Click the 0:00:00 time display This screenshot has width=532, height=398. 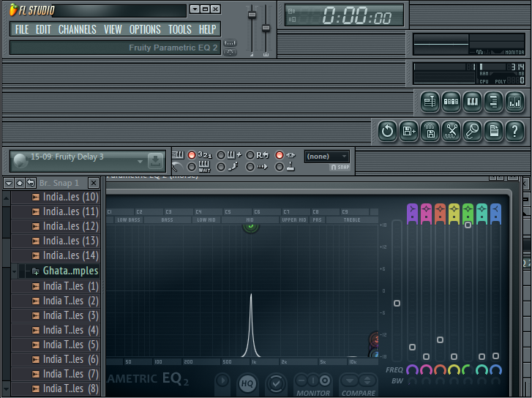pyautogui.click(x=345, y=15)
